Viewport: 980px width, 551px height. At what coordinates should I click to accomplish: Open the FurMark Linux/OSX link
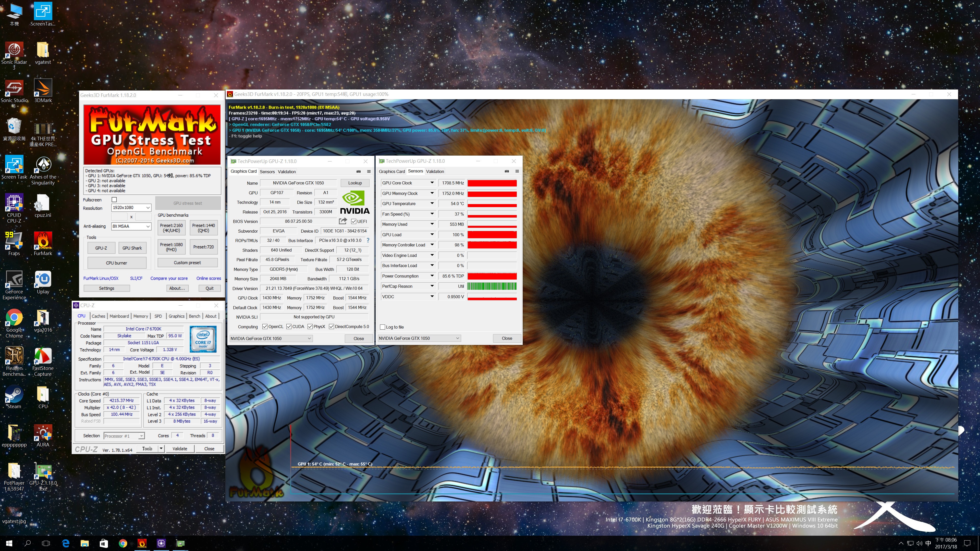coord(101,278)
